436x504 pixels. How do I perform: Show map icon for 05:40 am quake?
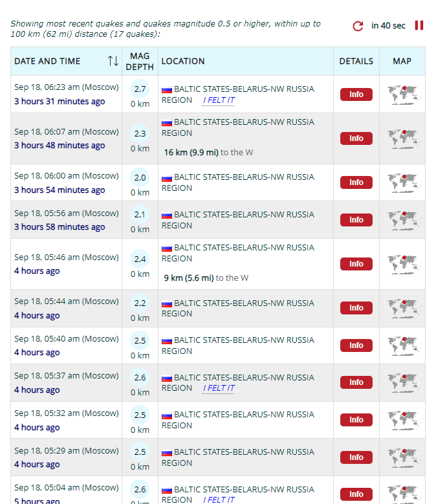click(402, 345)
